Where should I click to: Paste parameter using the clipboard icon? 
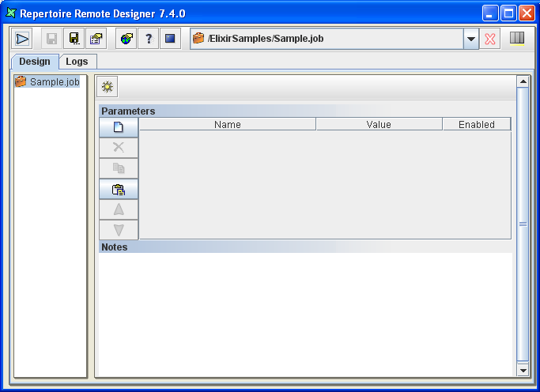[119, 189]
